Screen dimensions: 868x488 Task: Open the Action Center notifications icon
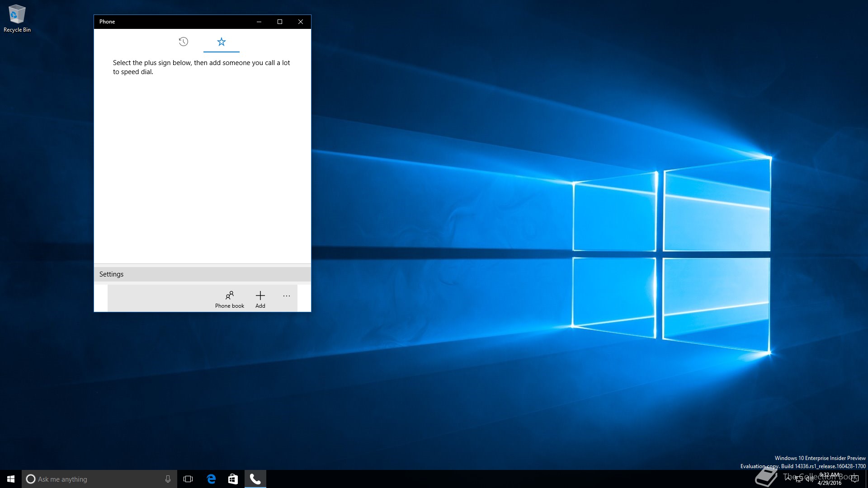pyautogui.click(x=855, y=479)
